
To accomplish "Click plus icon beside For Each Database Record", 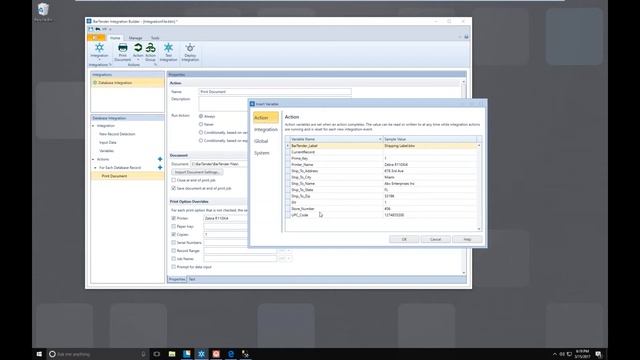I will pos(160,167).
